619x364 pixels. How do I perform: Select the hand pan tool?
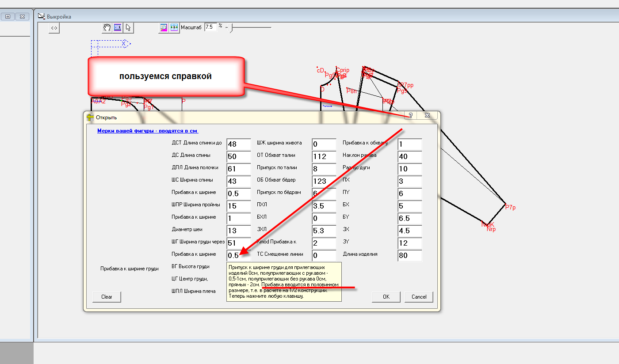[x=107, y=28]
